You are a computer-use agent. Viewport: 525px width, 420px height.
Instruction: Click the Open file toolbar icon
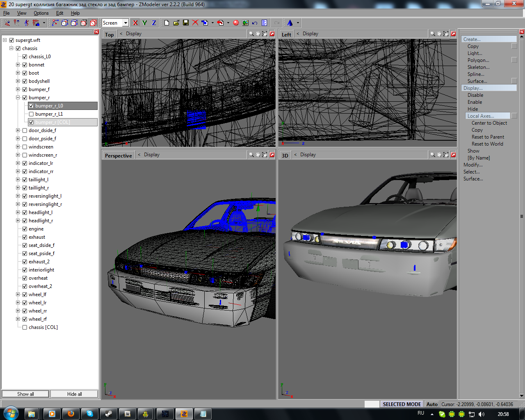(176, 23)
